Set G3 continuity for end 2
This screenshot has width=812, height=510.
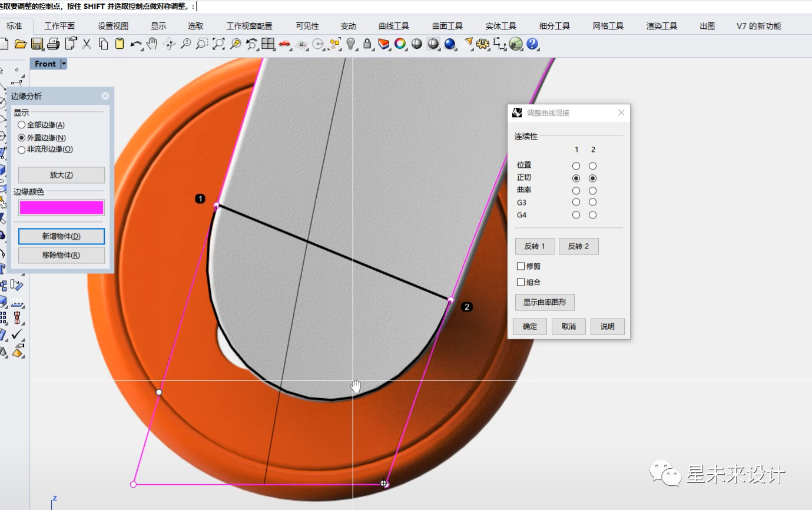592,203
